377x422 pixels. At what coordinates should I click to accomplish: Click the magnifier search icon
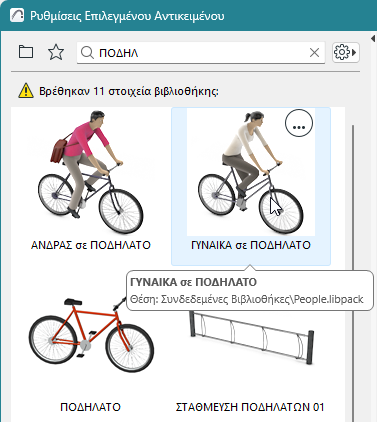(x=87, y=53)
